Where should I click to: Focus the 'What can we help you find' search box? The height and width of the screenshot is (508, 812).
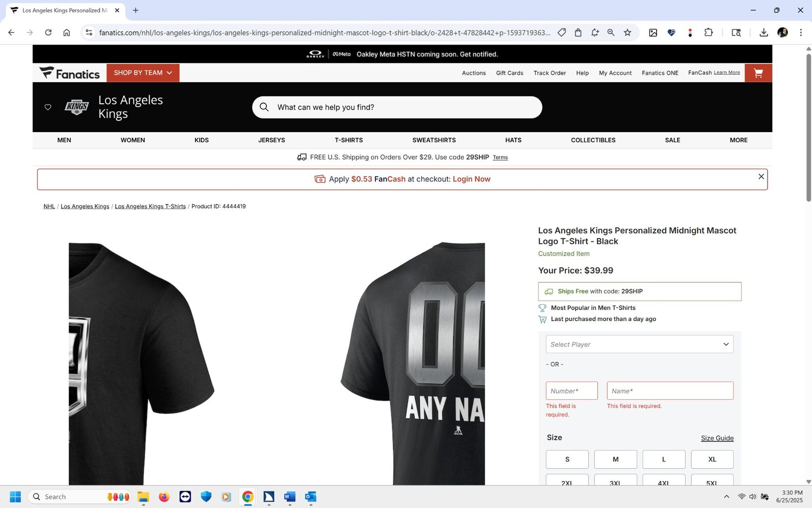tap(397, 107)
